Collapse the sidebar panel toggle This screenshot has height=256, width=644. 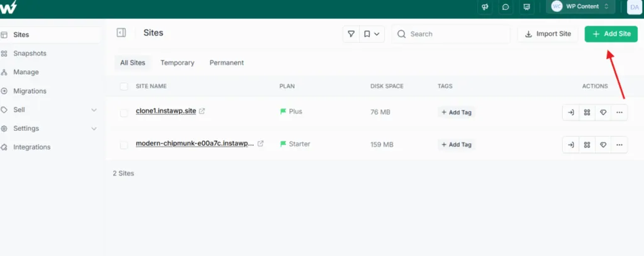click(121, 33)
